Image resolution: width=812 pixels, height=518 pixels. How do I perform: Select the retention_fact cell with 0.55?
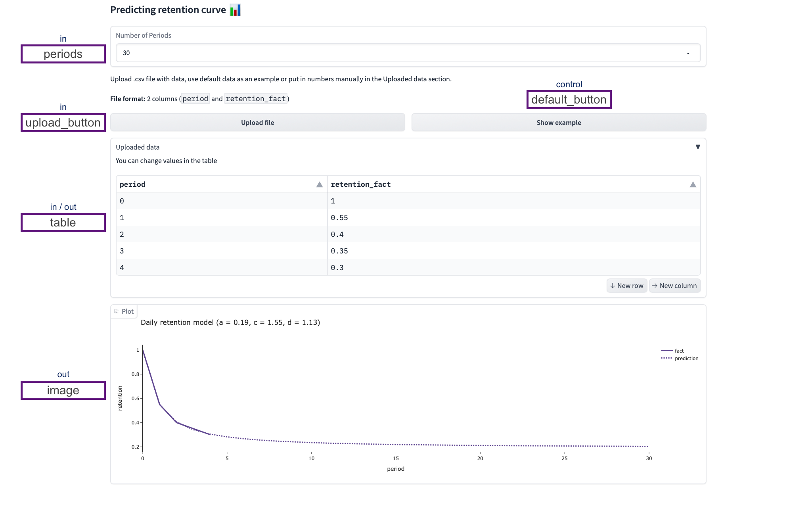tap(514, 218)
